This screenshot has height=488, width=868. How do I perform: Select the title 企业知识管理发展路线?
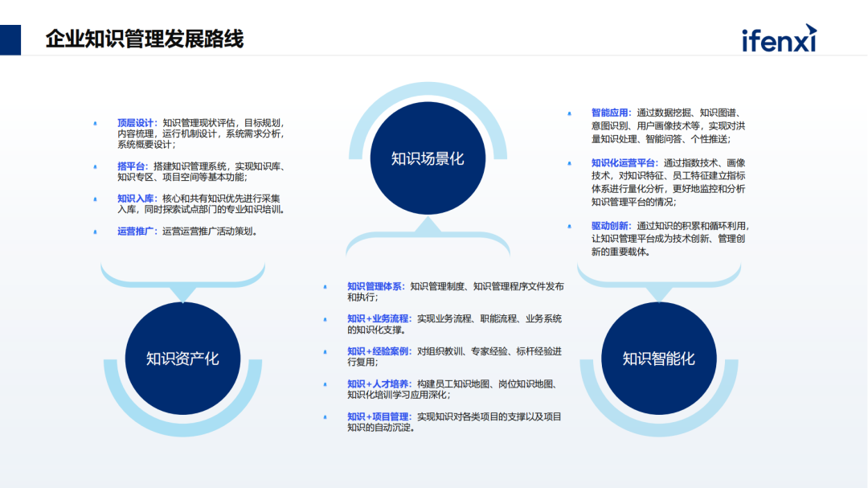[x=145, y=39]
